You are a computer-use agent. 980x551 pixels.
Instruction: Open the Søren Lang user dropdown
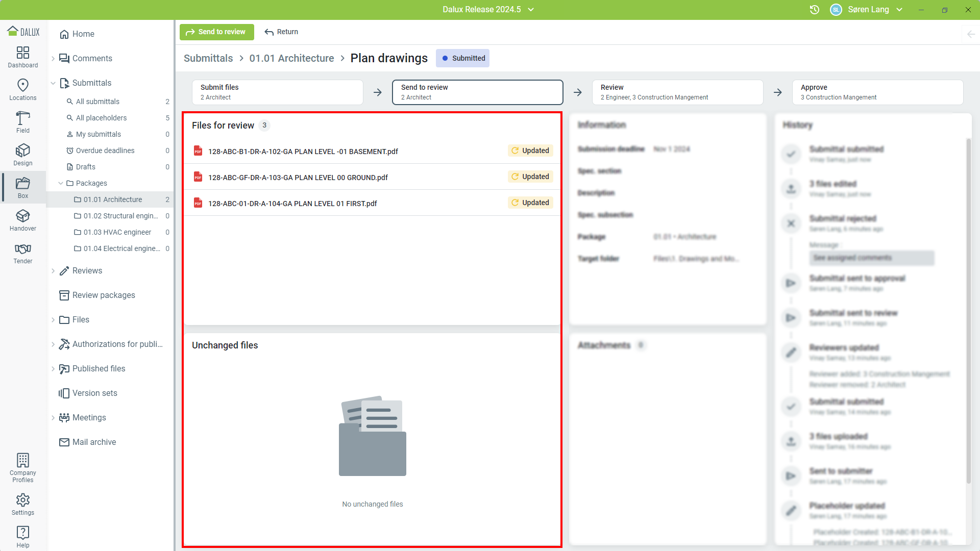(x=868, y=10)
